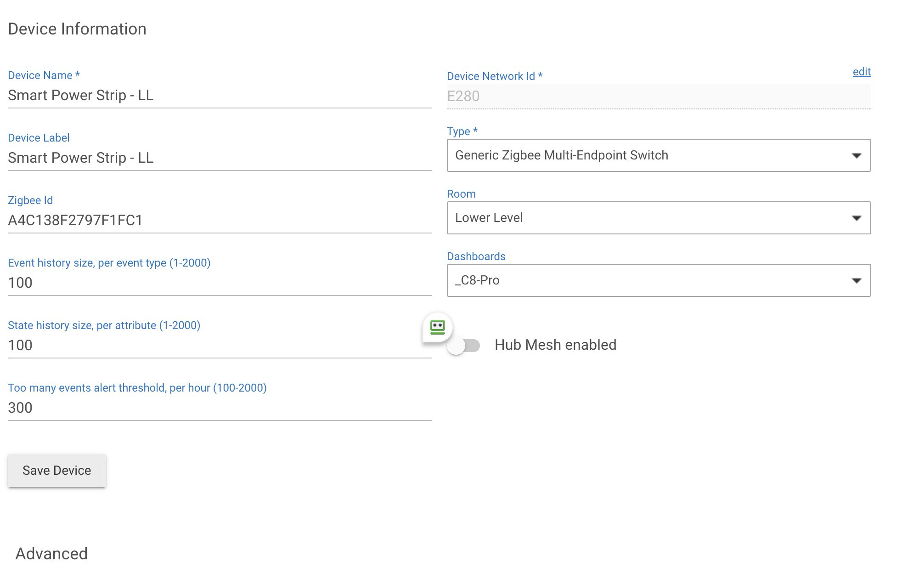Screen dimensions: 924x580
Task: Focus the Device Name input field
Action: 220,96
